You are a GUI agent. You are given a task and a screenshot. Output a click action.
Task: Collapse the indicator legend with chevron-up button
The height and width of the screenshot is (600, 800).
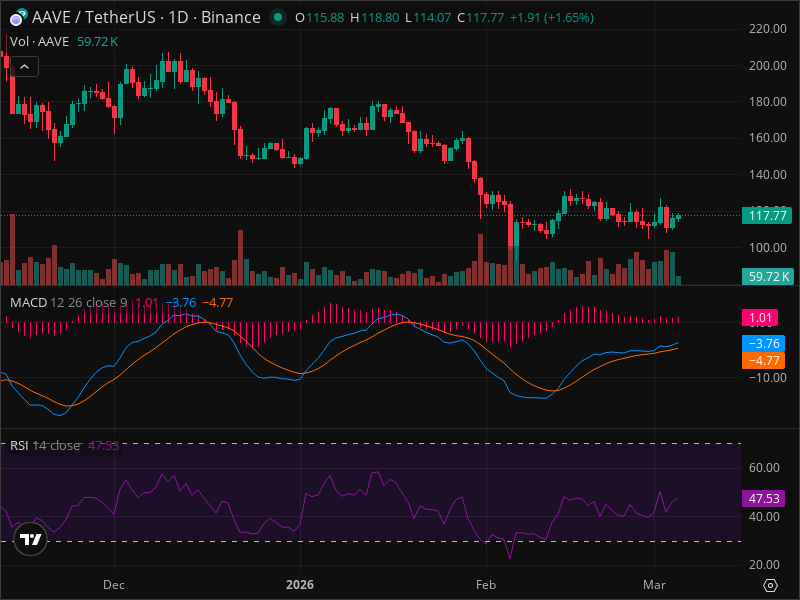click(24, 66)
